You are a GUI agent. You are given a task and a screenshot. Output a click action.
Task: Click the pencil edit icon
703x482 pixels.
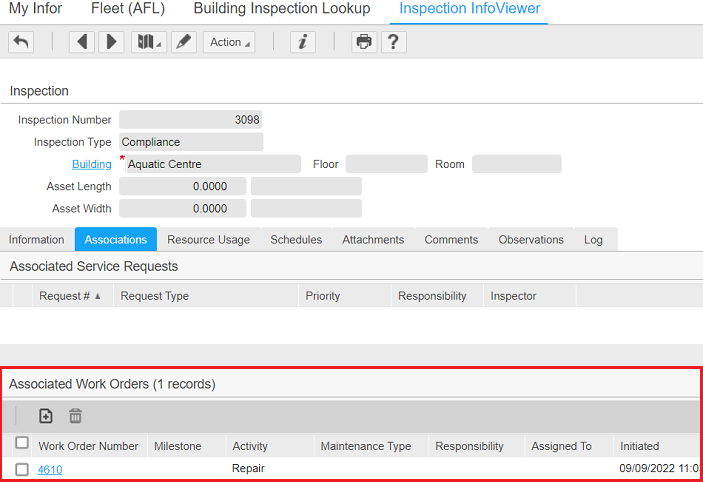tap(183, 42)
